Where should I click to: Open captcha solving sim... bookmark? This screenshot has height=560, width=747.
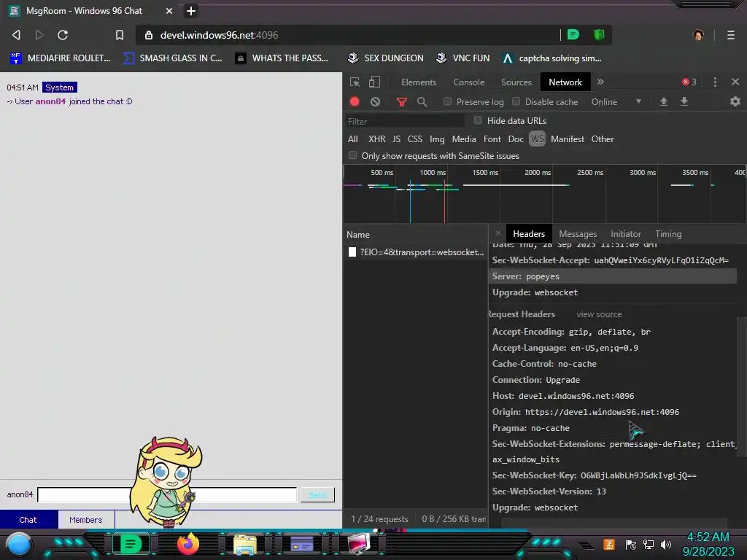pyautogui.click(x=551, y=58)
